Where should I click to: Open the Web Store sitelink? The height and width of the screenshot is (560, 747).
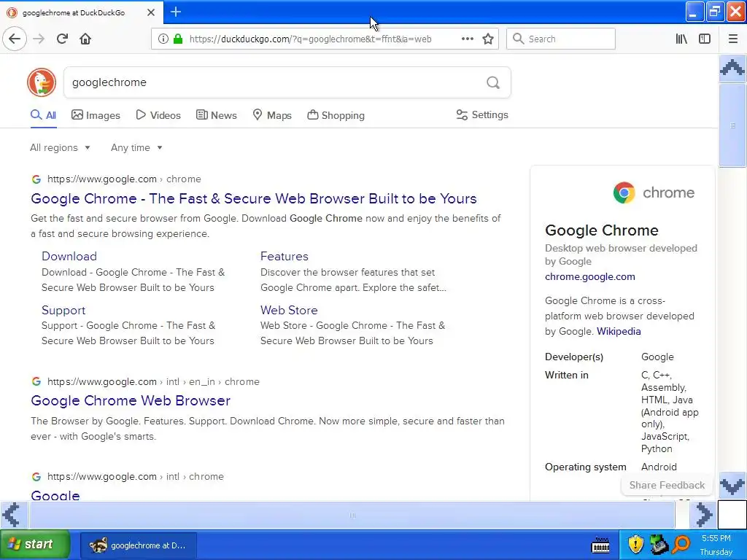coord(289,310)
